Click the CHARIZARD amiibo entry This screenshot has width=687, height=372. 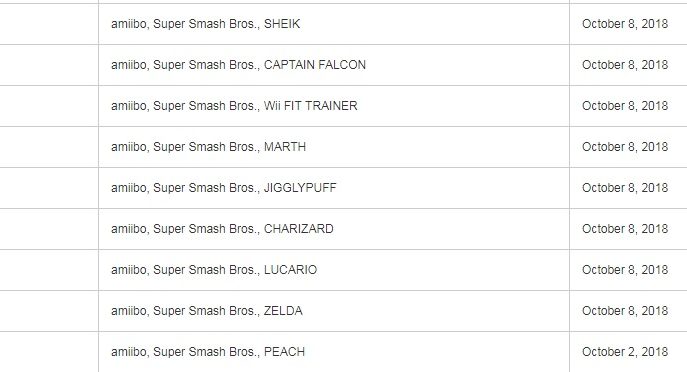coord(222,229)
